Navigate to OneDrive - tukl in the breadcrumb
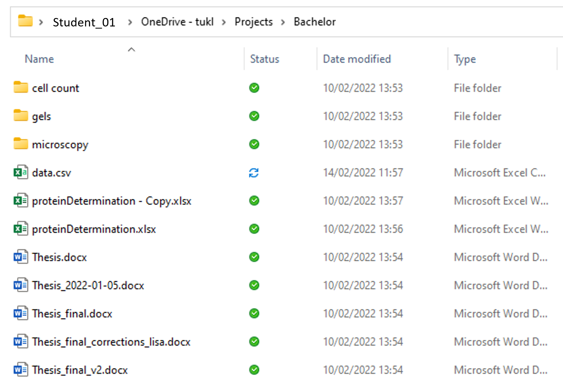Image resolution: width=563 pixels, height=392 pixels. [178, 22]
